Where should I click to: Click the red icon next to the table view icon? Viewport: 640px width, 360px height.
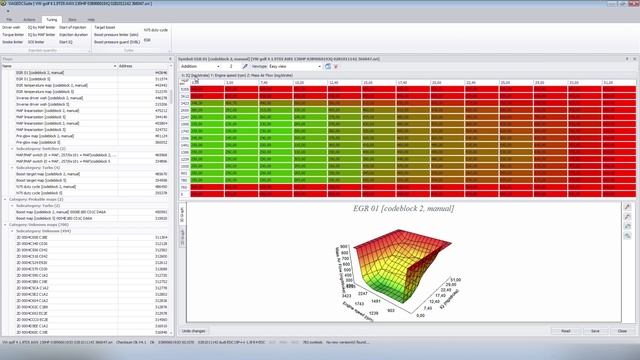point(336,66)
